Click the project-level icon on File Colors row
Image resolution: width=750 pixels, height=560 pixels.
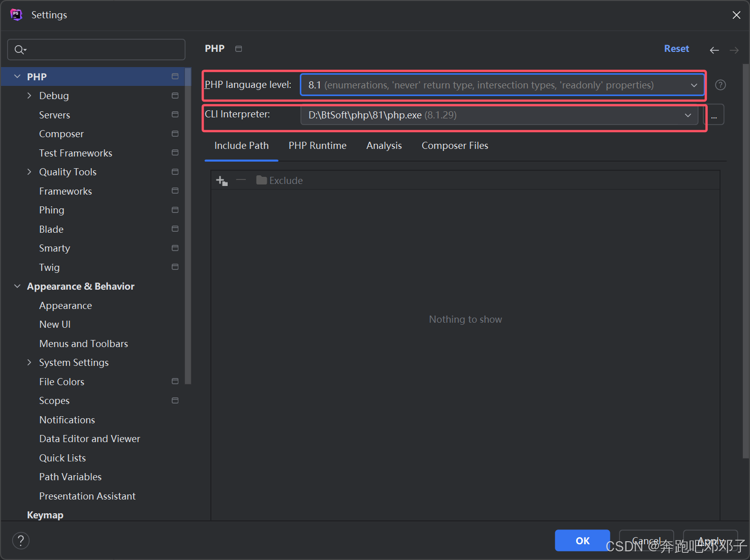(x=175, y=381)
